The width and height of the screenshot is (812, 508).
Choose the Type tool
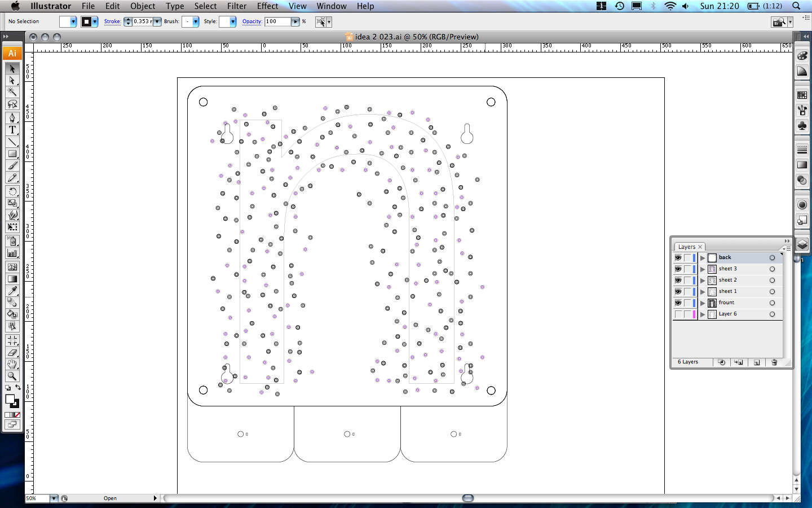[x=12, y=129]
